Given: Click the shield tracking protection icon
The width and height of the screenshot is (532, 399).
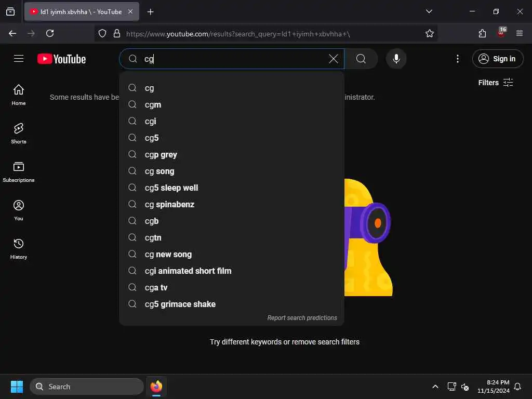Looking at the screenshot, I should (x=102, y=33).
